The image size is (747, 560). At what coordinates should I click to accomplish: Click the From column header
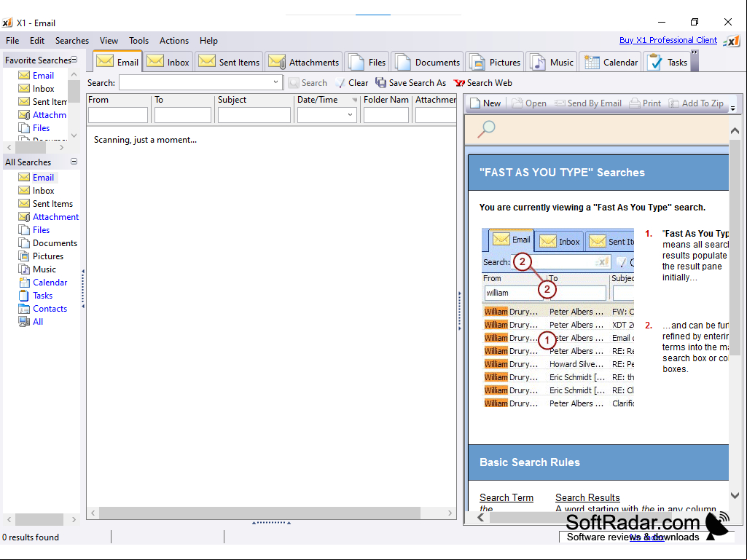pyautogui.click(x=118, y=100)
